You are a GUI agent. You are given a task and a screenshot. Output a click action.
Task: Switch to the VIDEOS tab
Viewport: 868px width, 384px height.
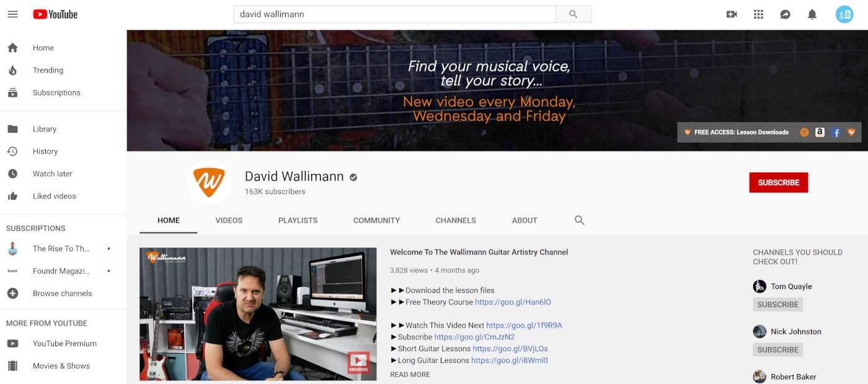(x=229, y=220)
